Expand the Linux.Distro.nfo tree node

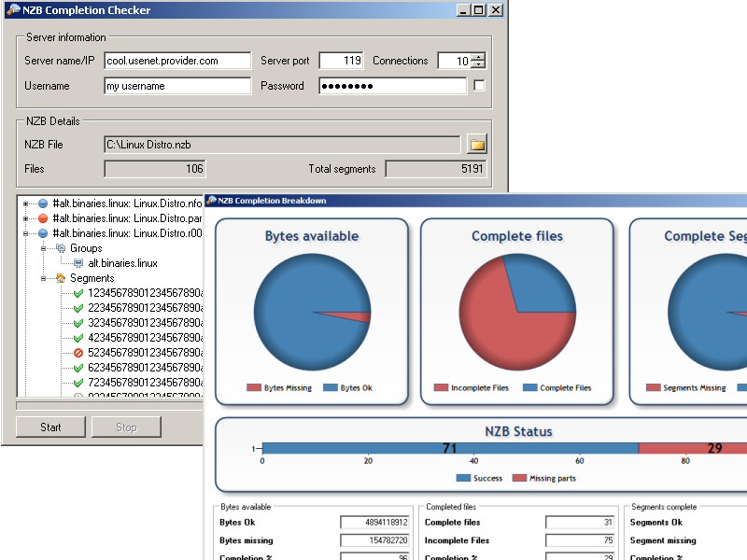click(x=26, y=203)
